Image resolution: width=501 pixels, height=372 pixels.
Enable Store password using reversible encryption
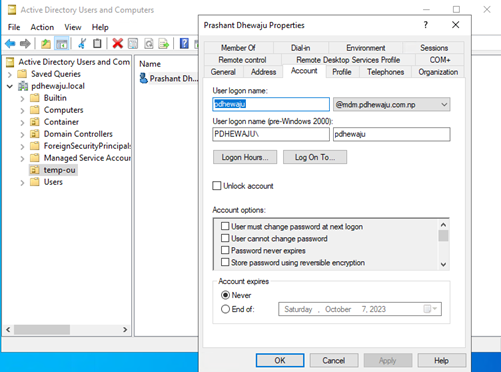[x=225, y=262]
